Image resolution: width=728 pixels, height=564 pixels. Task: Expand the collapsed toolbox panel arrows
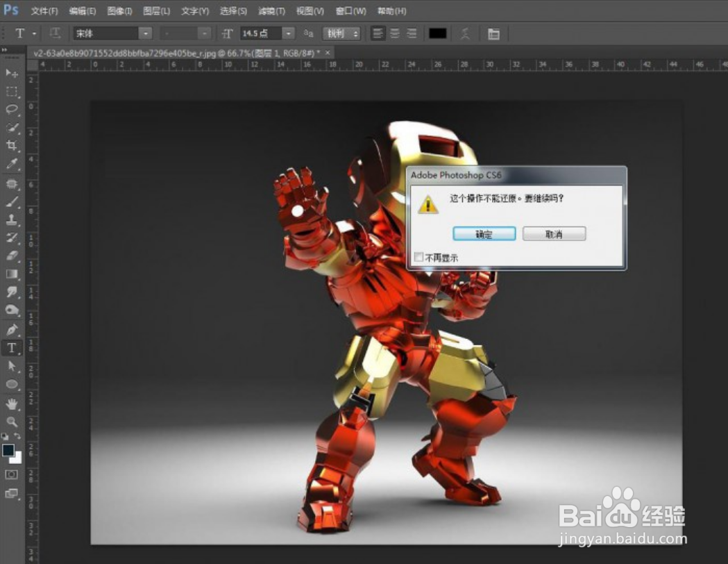[x=5, y=50]
